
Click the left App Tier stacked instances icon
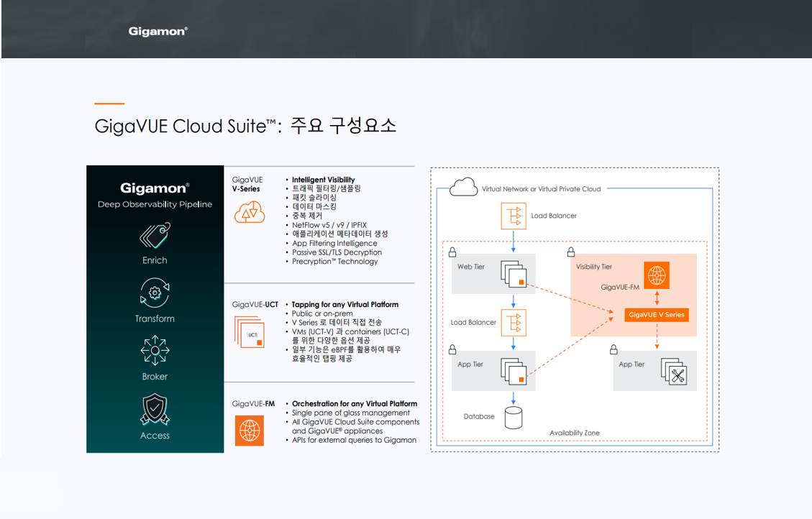point(514,371)
